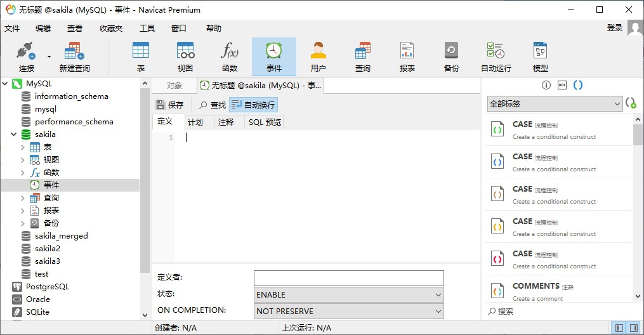Select the PostgreSQL connection
This screenshot has width=644, height=335.
coord(47,287)
